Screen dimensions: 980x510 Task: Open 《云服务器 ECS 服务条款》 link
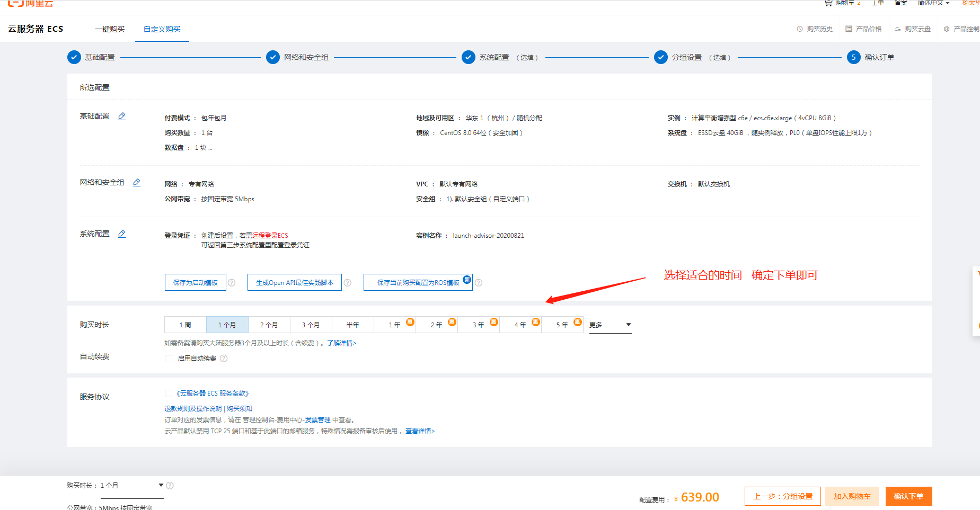pyautogui.click(x=212, y=393)
